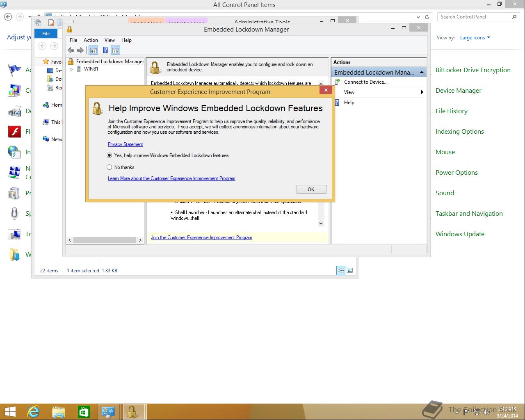The width and height of the screenshot is (525, 420).
Task: Switch to details view in Administrative Tools
Action: 341,270
